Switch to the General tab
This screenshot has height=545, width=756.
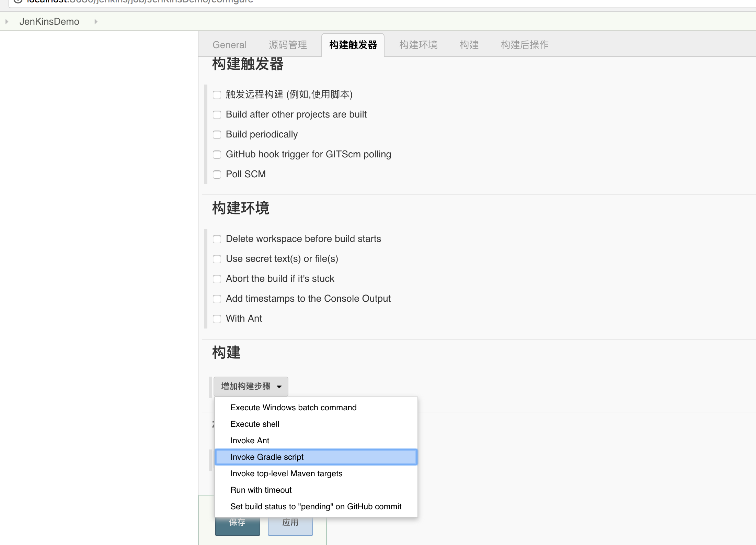click(229, 45)
